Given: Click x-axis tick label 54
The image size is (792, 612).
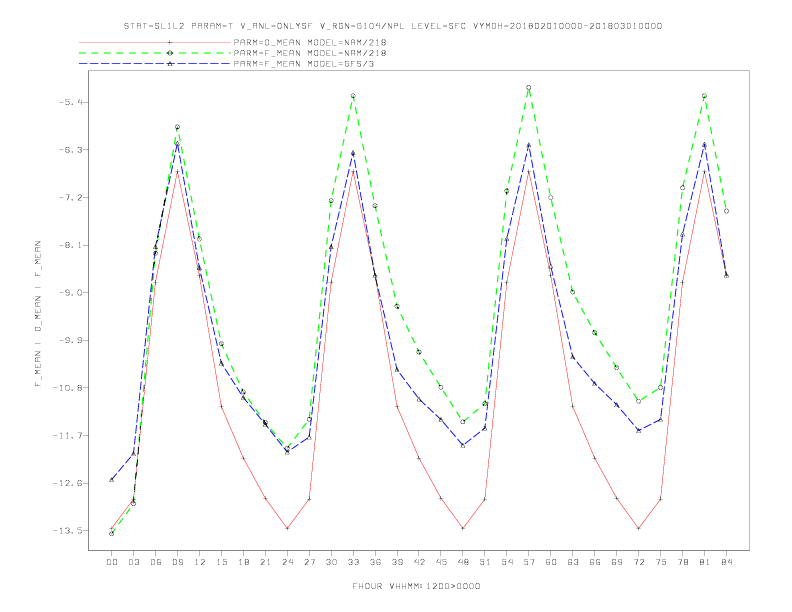Looking at the screenshot, I should tap(507, 562).
